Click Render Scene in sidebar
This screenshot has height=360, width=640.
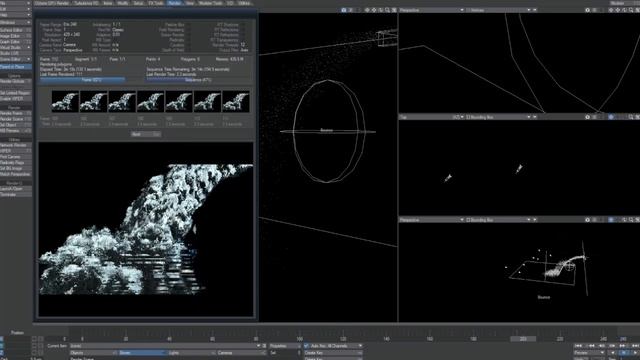coord(16,119)
